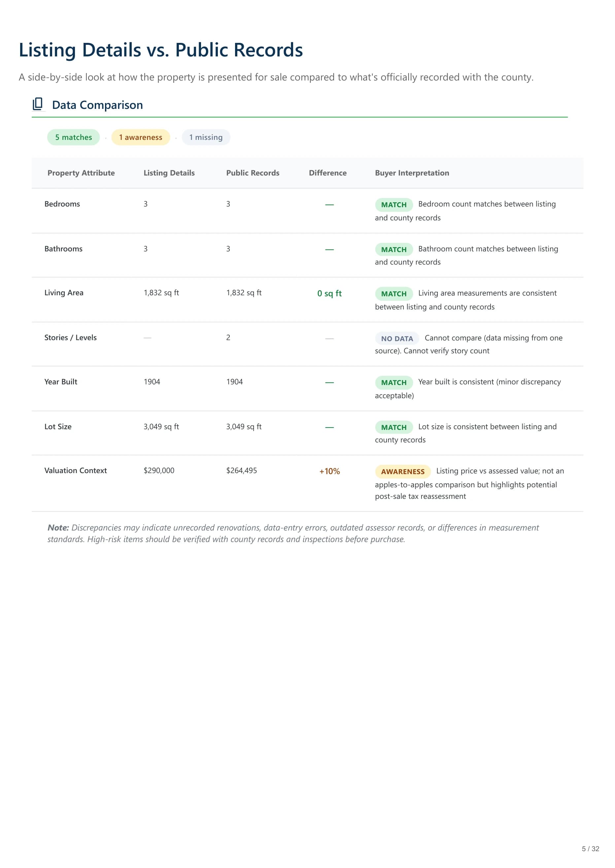Click the listing '3,049 sq ft' lot size
This screenshot has height=868, width=615.
coord(161,427)
